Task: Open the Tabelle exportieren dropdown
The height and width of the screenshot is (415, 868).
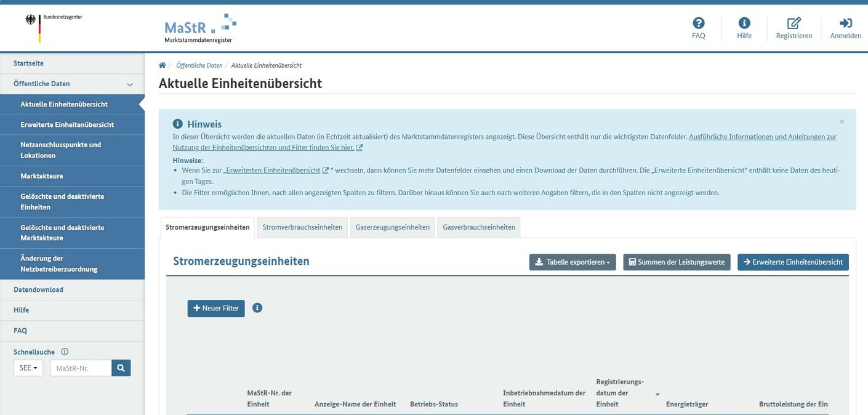Action: tap(573, 262)
